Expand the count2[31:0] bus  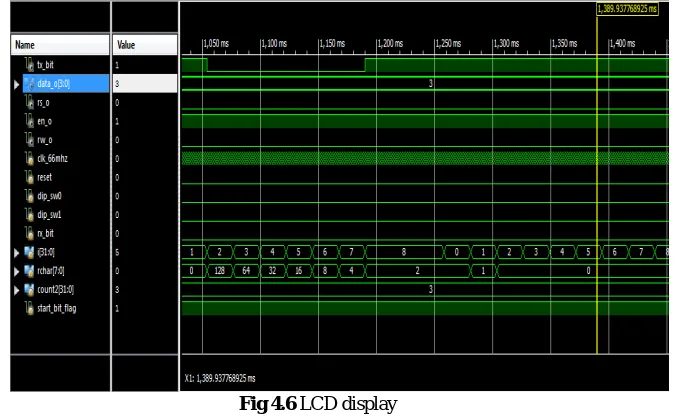click(x=17, y=291)
